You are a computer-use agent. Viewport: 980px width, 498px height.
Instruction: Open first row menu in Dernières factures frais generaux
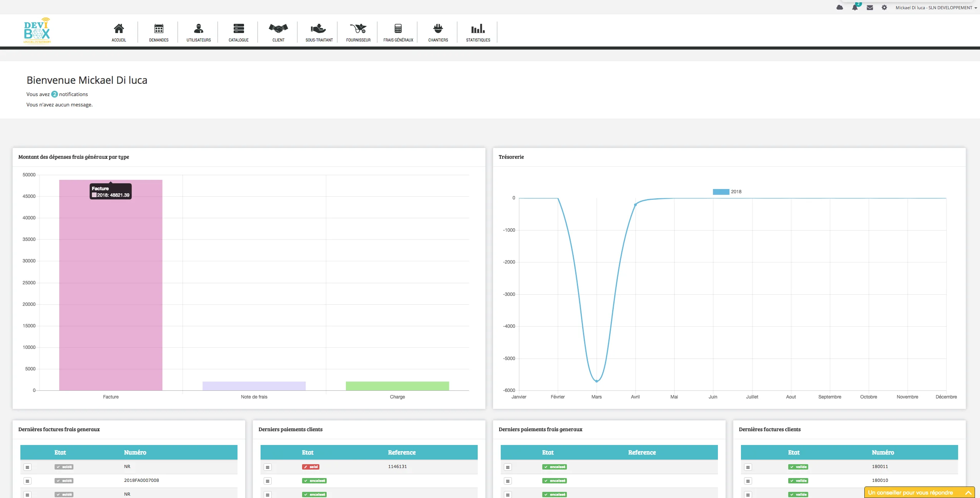[27, 467]
